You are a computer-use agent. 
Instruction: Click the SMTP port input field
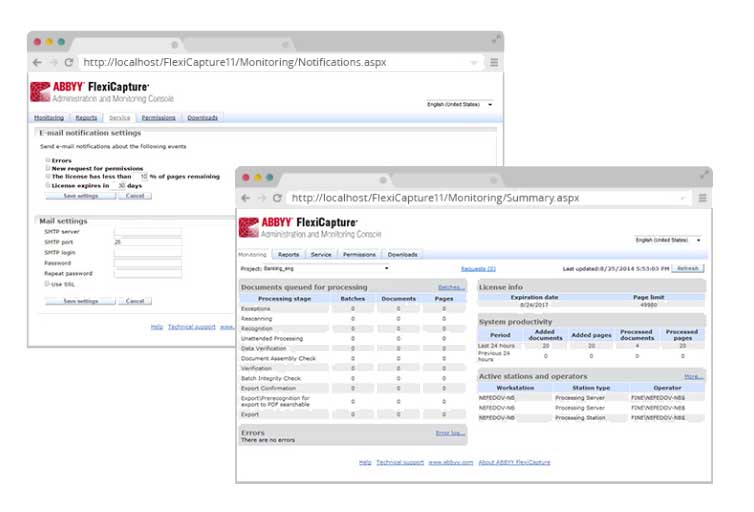(x=148, y=242)
